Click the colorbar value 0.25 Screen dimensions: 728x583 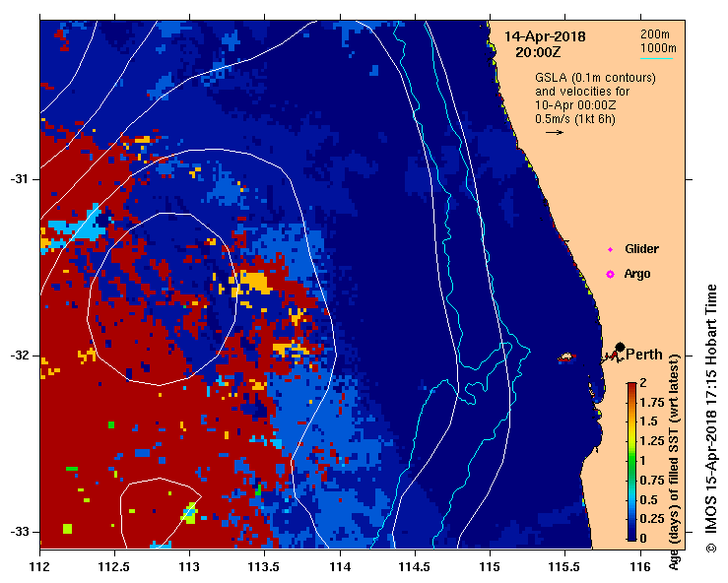pos(652,519)
